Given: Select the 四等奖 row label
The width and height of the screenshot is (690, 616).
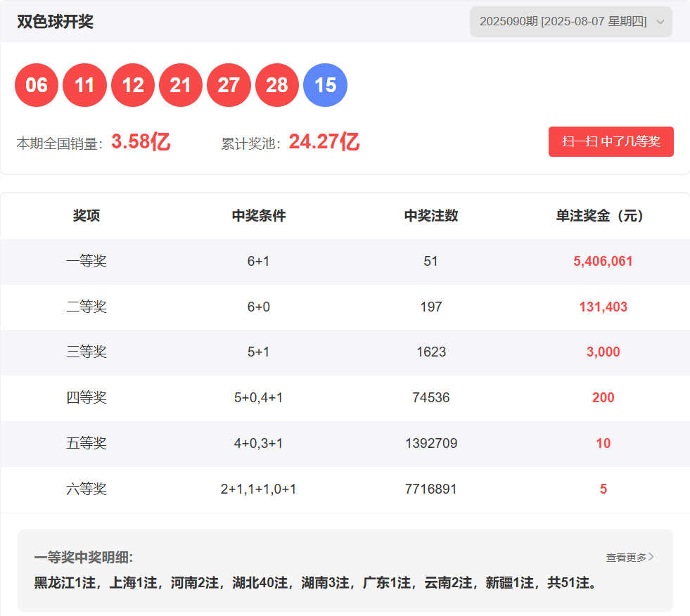Looking at the screenshot, I should point(87,398).
